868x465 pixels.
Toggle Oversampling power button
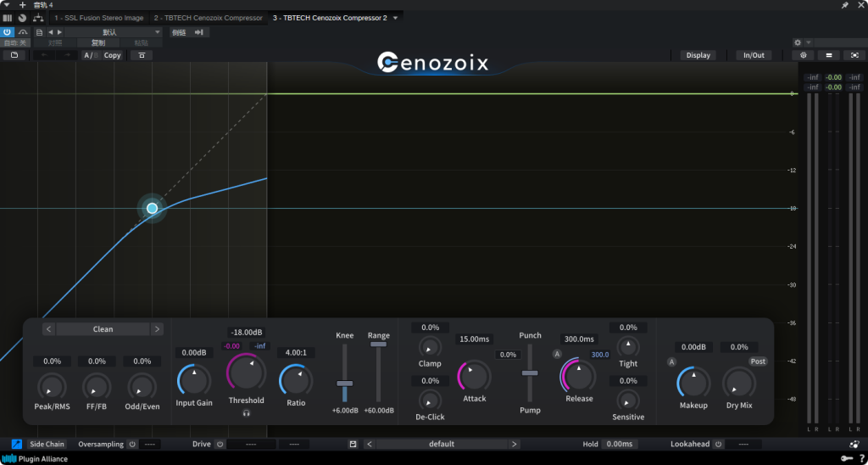[x=131, y=444]
